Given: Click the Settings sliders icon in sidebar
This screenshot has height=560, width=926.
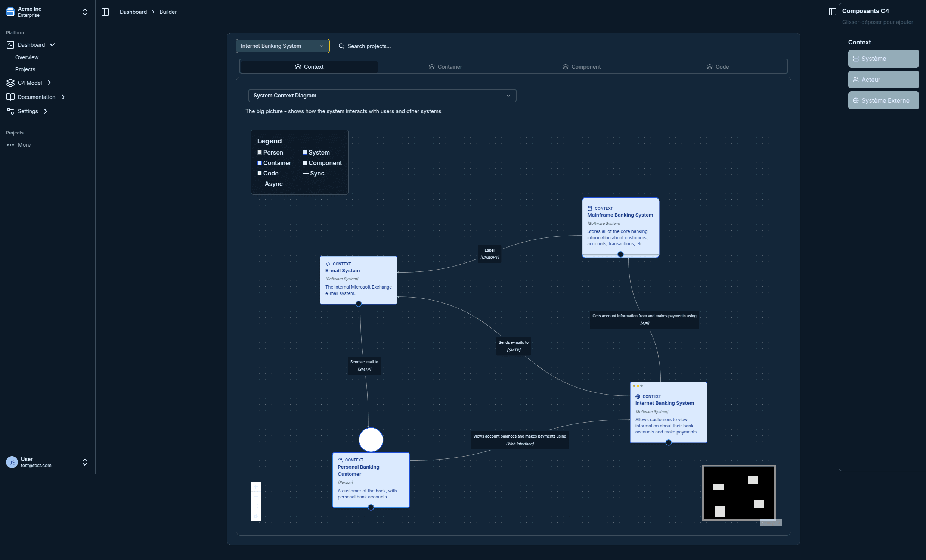Looking at the screenshot, I should tap(10, 111).
